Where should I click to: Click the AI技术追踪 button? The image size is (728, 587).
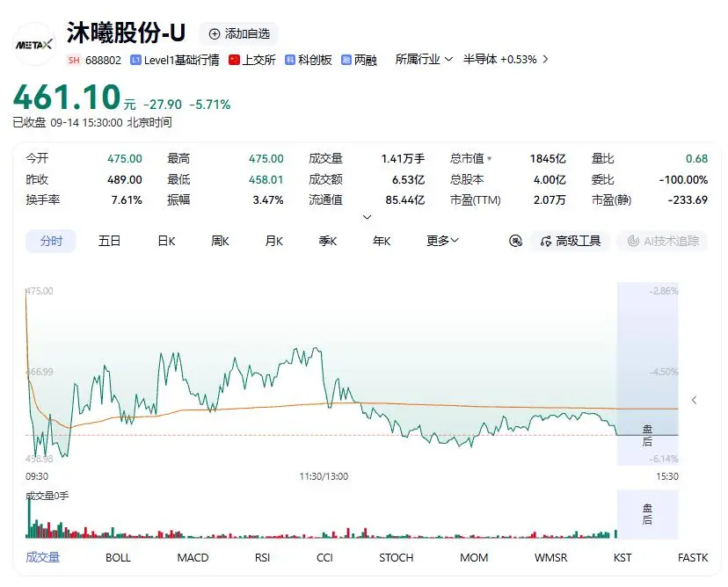pyautogui.click(x=663, y=241)
